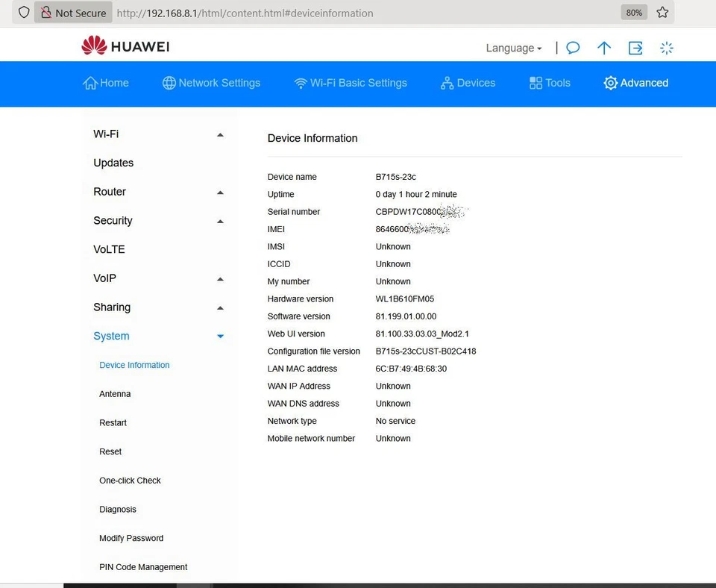Click the LAN MAC address value

point(411,369)
